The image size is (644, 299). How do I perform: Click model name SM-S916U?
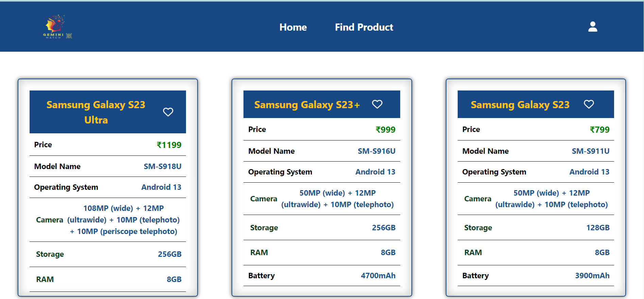pos(376,151)
